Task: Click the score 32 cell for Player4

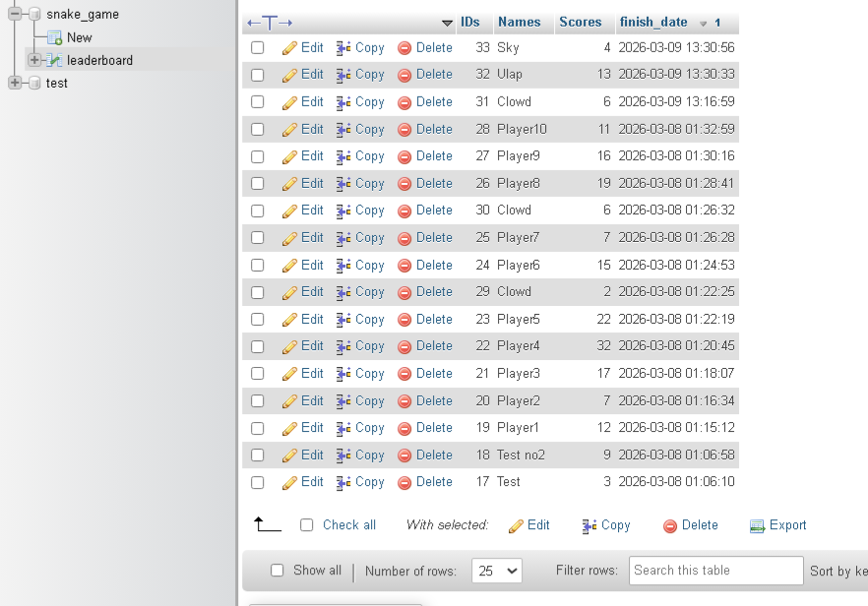Action: [x=603, y=346]
